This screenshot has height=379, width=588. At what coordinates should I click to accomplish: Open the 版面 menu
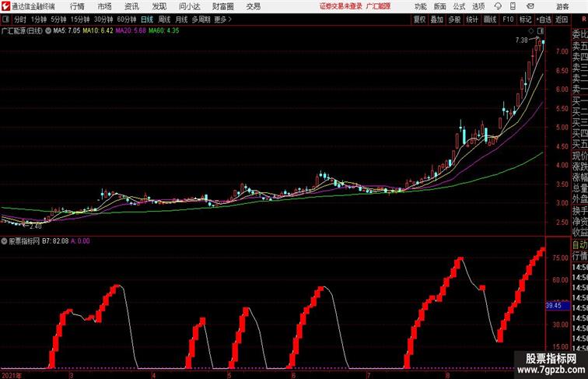tap(440, 6)
